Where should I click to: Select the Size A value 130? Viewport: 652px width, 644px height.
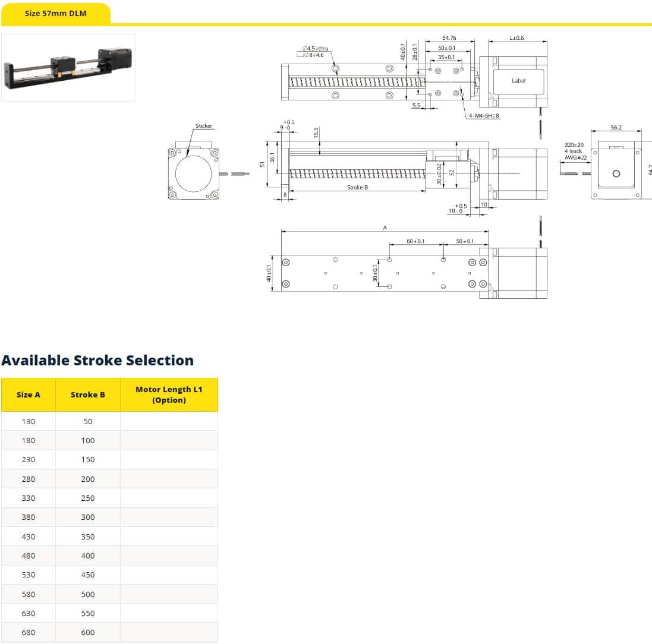(x=29, y=421)
